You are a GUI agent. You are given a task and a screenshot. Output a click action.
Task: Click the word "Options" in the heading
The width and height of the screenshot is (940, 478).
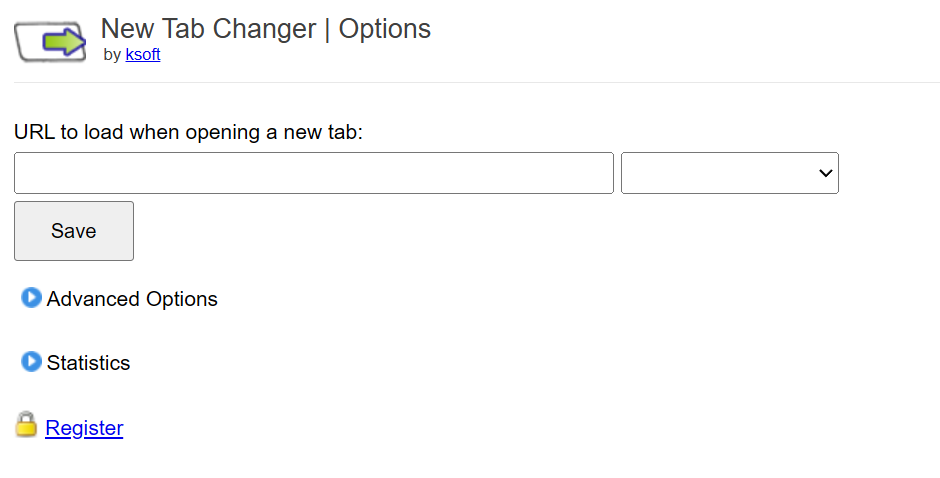(385, 29)
